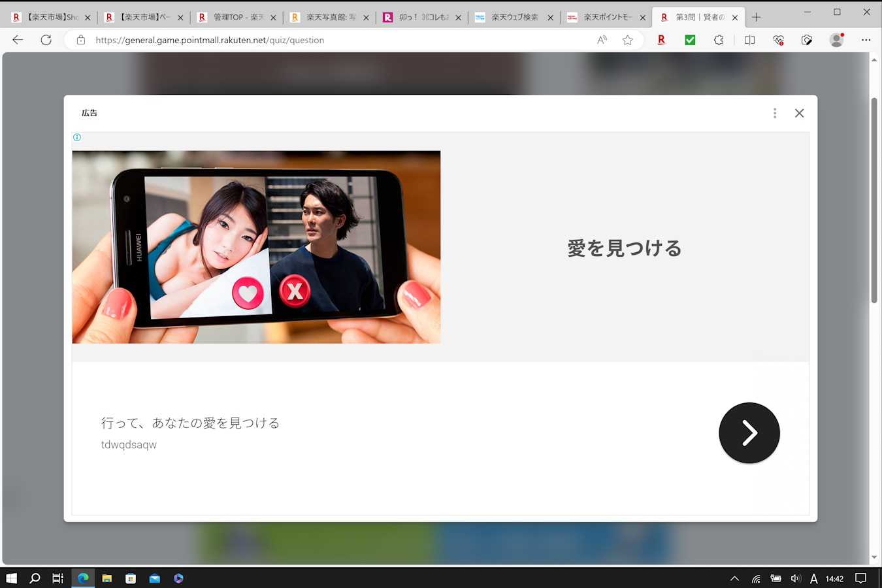Screen dimensions: 882x588
Task: Close the 楽天ポイントモー tab
Action: coord(643,18)
